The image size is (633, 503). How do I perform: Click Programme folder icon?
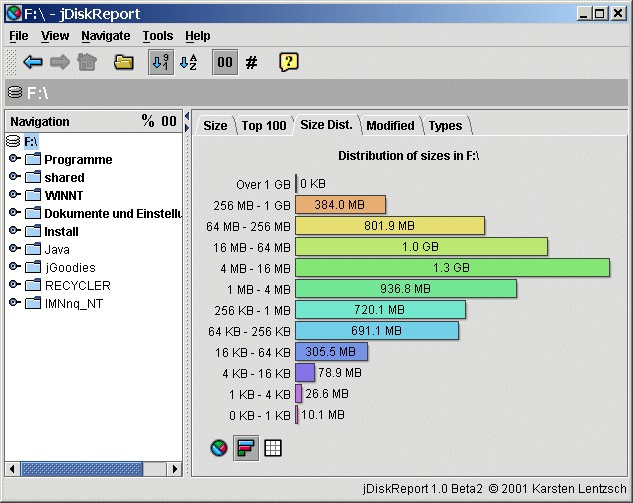[33, 159]
